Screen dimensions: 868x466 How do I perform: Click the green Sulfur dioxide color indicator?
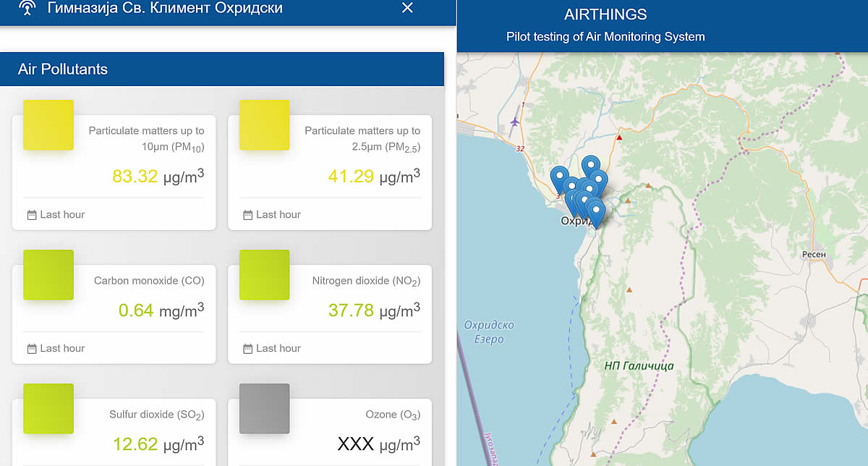(48, 409)
